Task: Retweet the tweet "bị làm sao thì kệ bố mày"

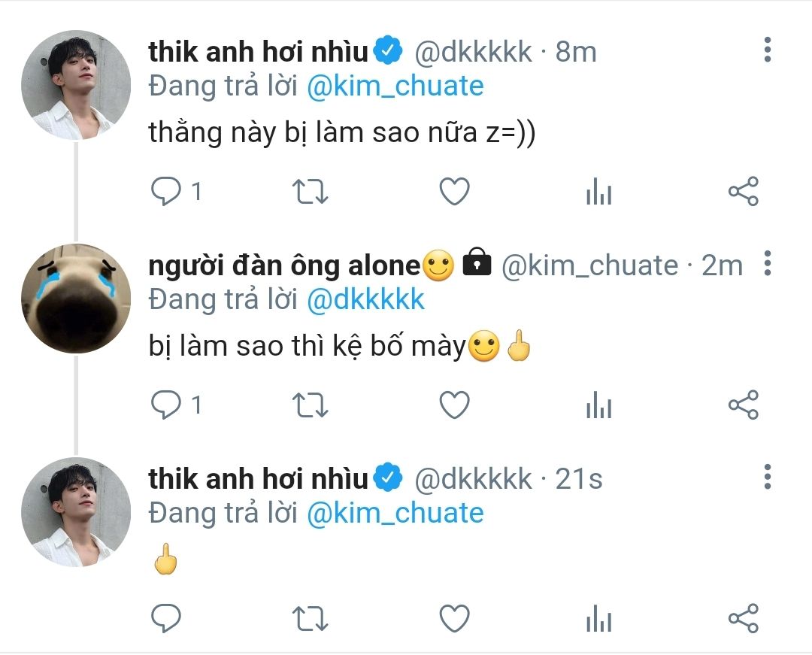Action: 310,405
